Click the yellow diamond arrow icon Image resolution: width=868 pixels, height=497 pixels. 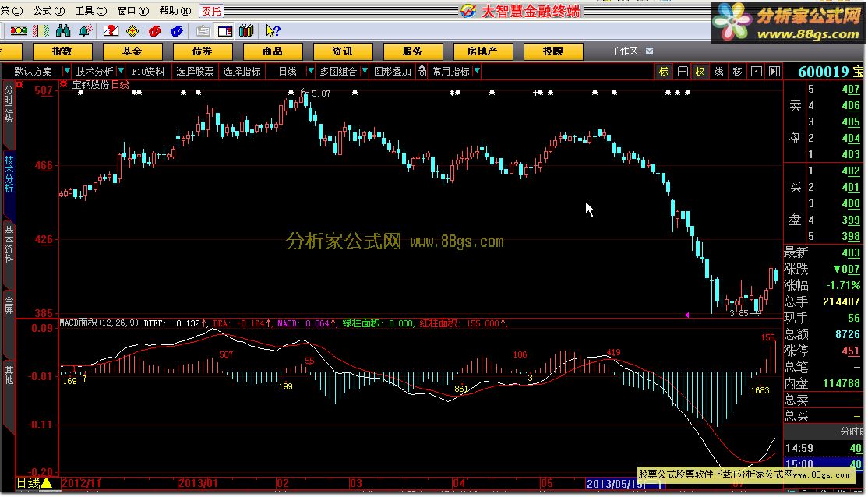(133, 31)
